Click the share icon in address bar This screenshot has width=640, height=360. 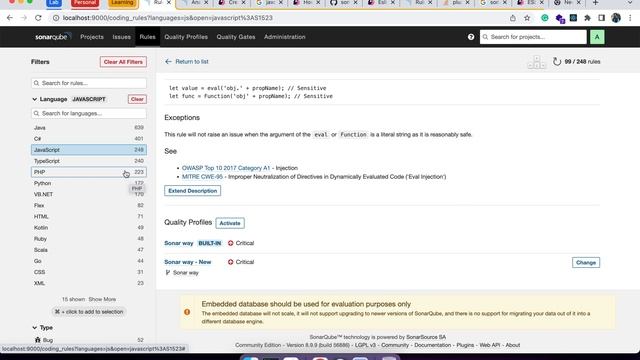click(x=513, y=18)
